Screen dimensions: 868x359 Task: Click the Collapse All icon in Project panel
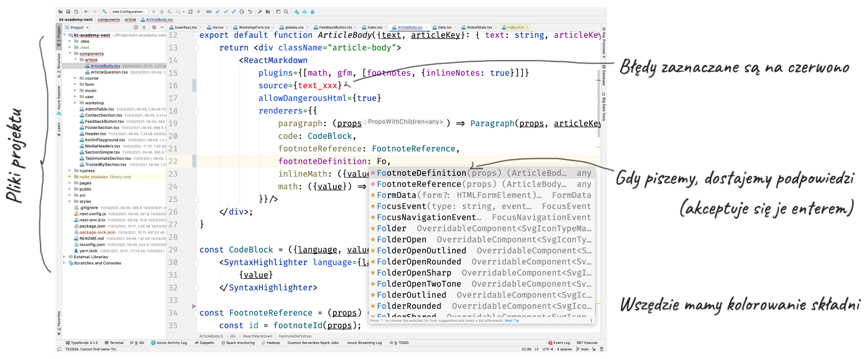pos(144,27)
